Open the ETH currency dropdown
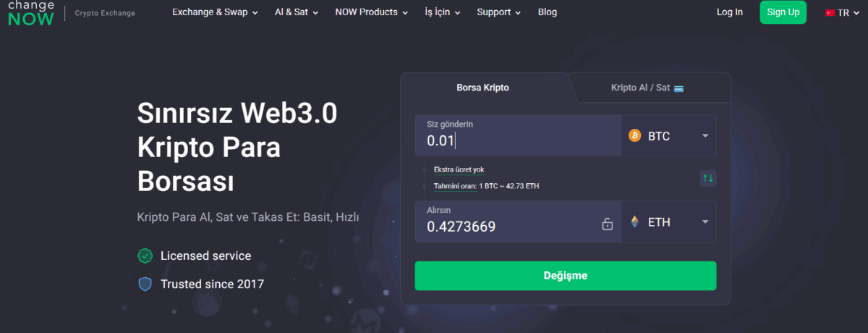Viewport: 868px width, 333px height. (669, 222)
